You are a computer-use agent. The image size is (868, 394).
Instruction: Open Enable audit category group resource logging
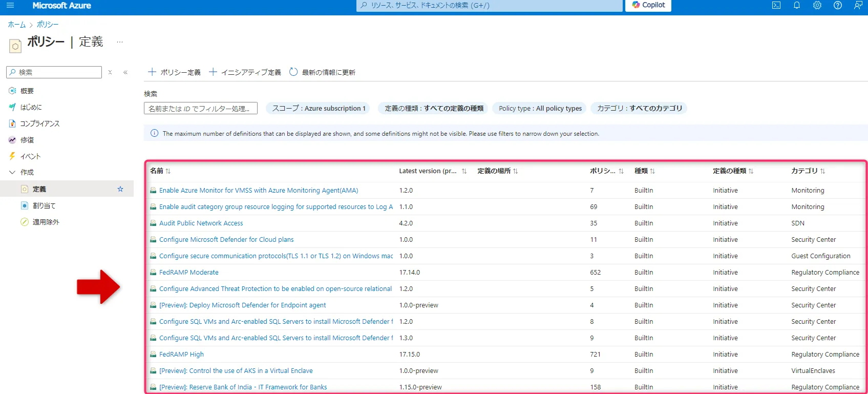(276, 206)
